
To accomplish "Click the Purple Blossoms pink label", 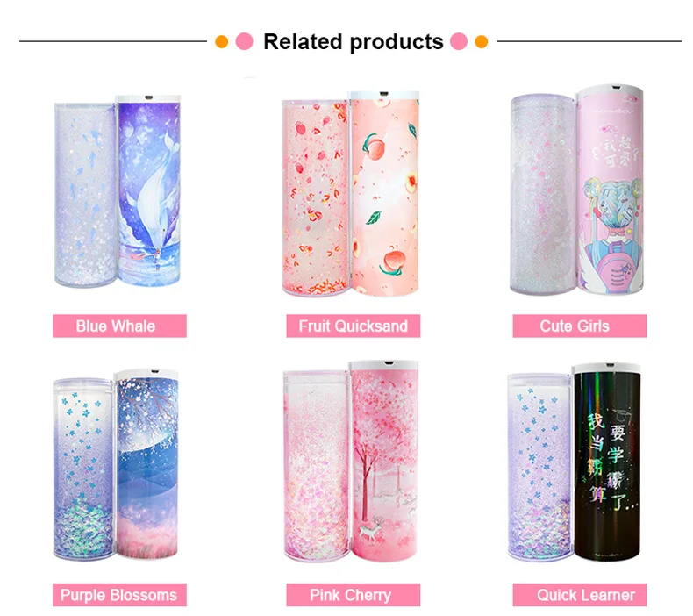I will [119, 595].
